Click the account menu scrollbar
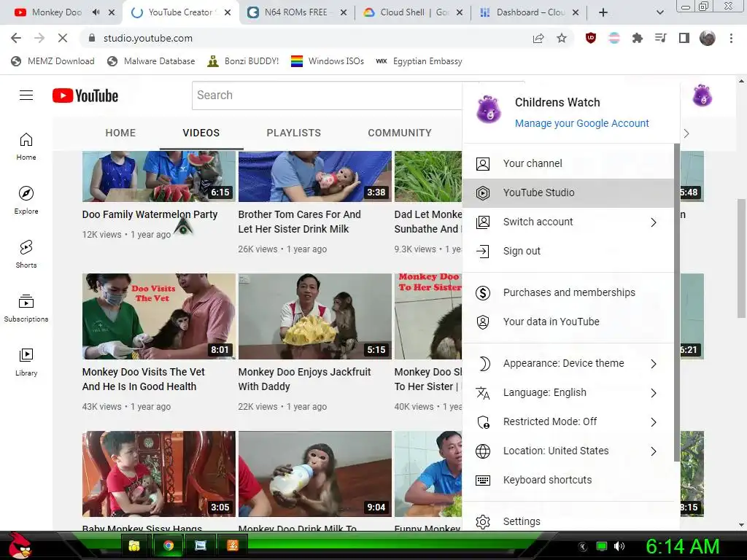Viewport: 747px width, 560px height. (676, 302)
